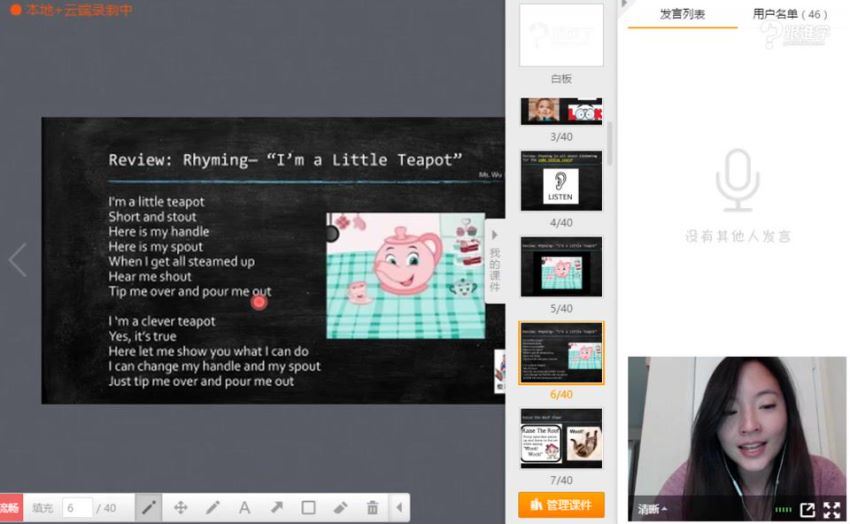Click the slide title Review: Rhyming
The width and height of the screenshot is (850, 524).
tap(285, 160)
